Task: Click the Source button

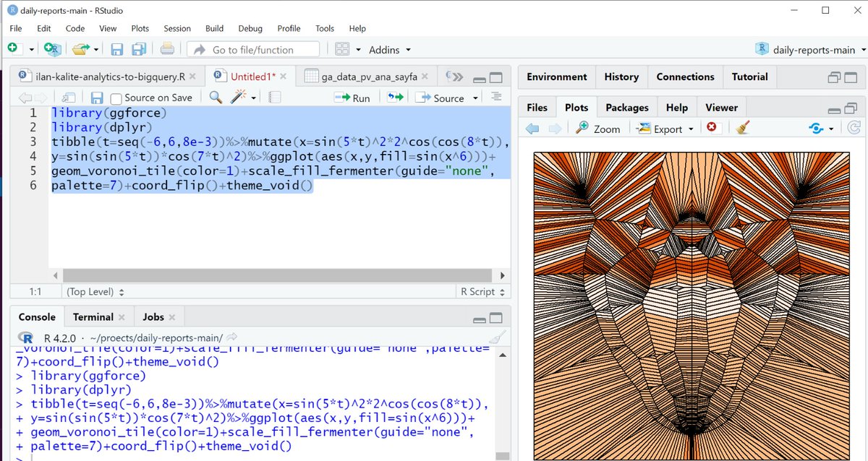Action: tap(441, 98)
